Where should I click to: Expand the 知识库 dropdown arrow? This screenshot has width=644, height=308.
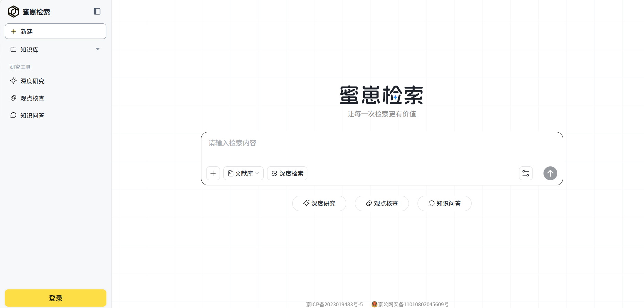coord(98,49)
